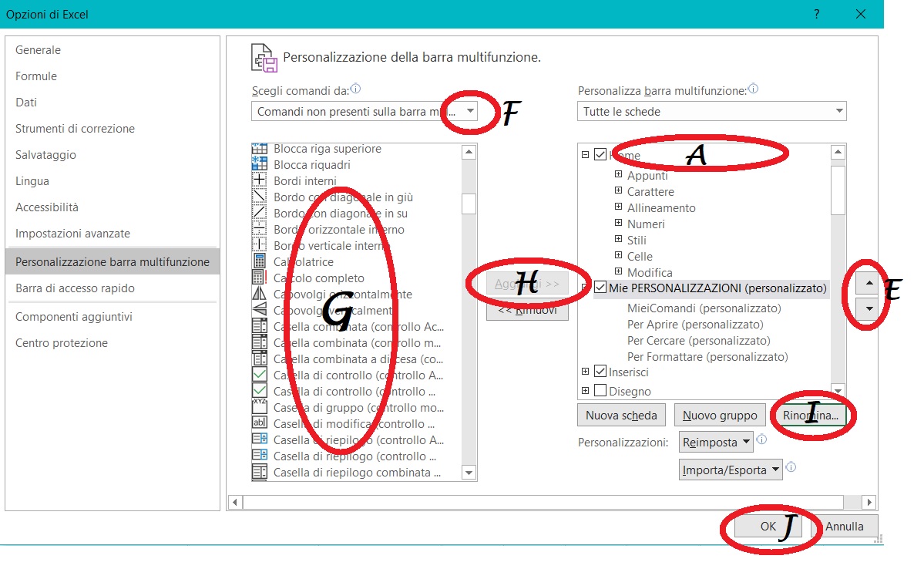924x569 pixels.
Task: Show info icon next to Importa/Esporta
Action: click(791, 467)
